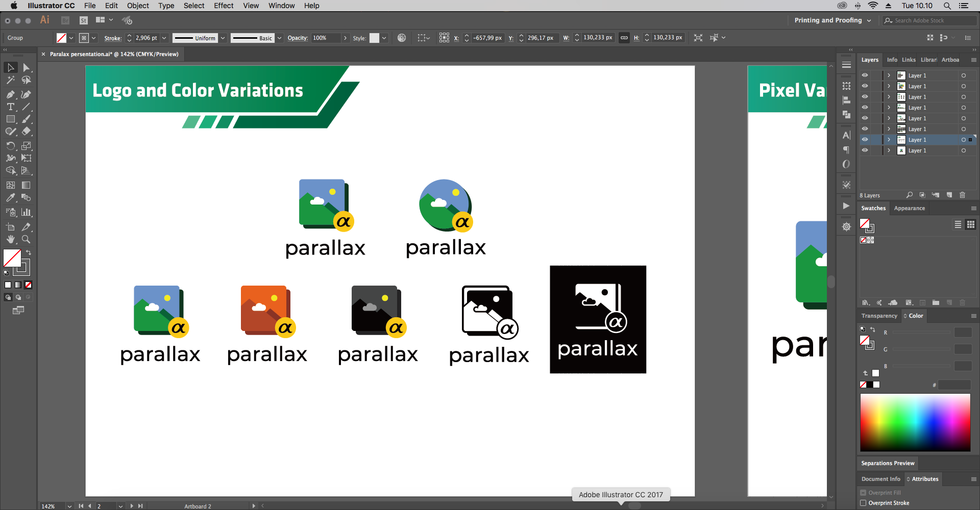Screen dimensions: 980x510
Task: Hide the topmost Layer 1 visibility eye
Action: 865,75
